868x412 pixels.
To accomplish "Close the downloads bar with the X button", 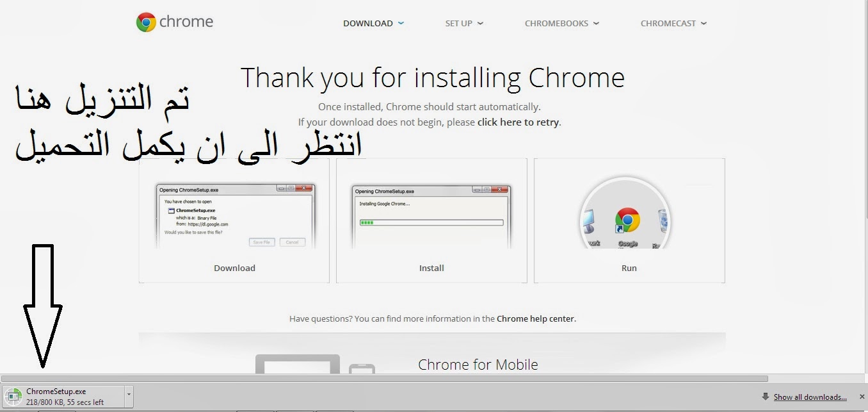I will [862, 397].
